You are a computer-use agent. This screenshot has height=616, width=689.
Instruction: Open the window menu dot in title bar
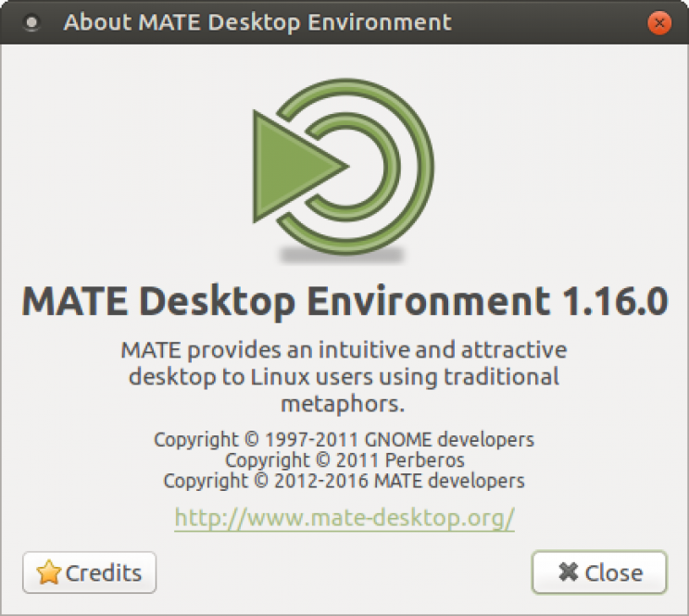[x=31, y=22]
